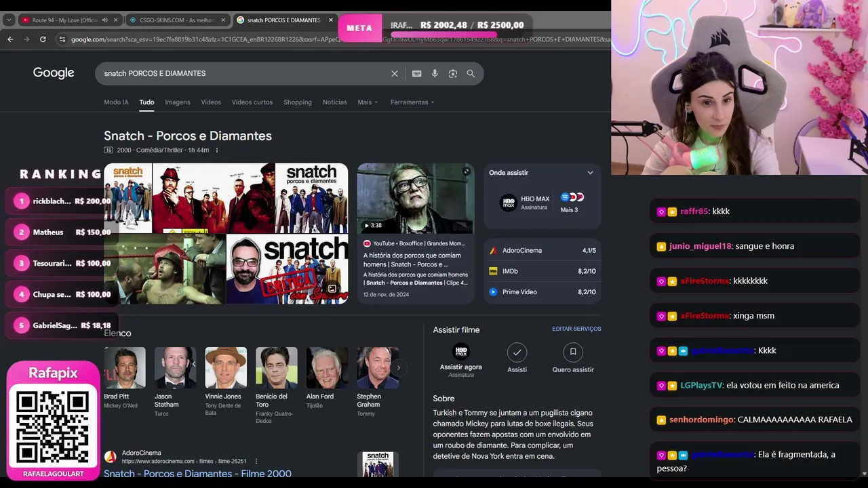Image resolution: width=868 pixels, height=488 pixels.
Task: Open the Ferramentas tools dropdown
Action: tap(412, 102)
